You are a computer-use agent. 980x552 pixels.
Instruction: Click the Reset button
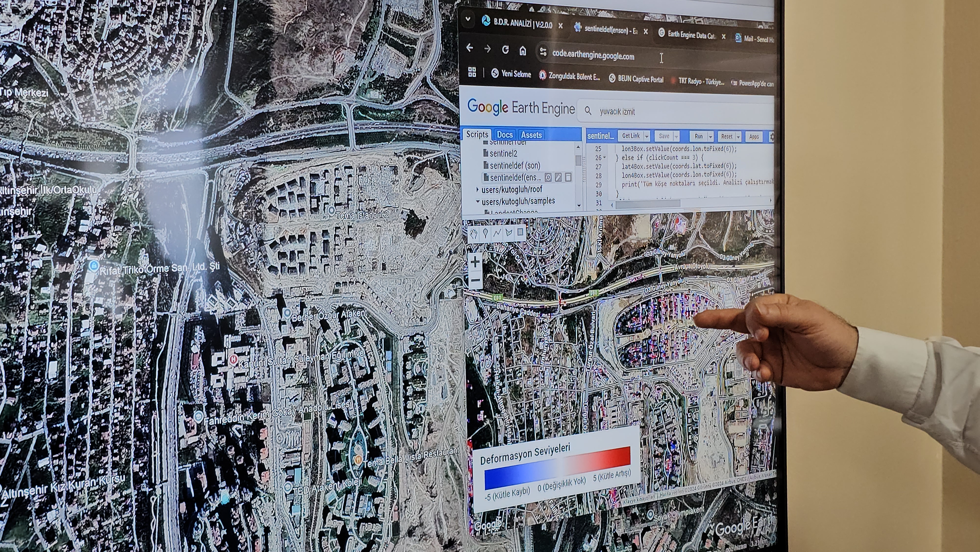[x=727, y=137]
